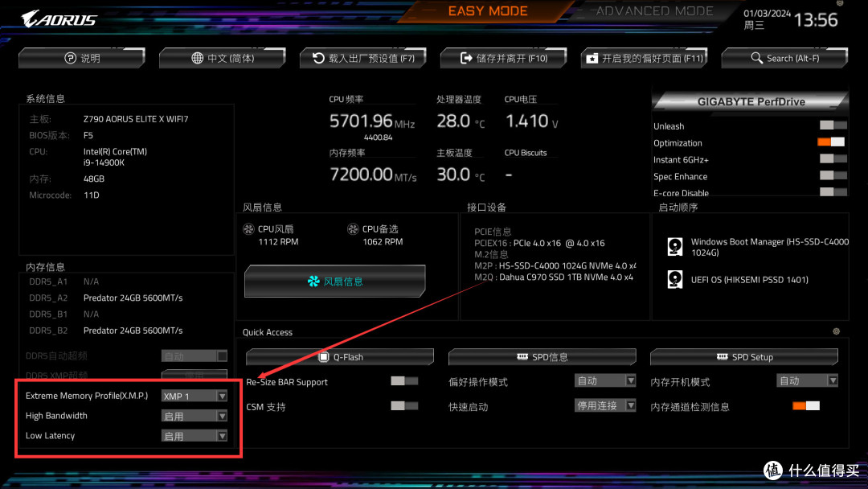This screenshot has height=489, width=868.
Task: Open 内存开机模式 dropdown
Action: point(807,380)
